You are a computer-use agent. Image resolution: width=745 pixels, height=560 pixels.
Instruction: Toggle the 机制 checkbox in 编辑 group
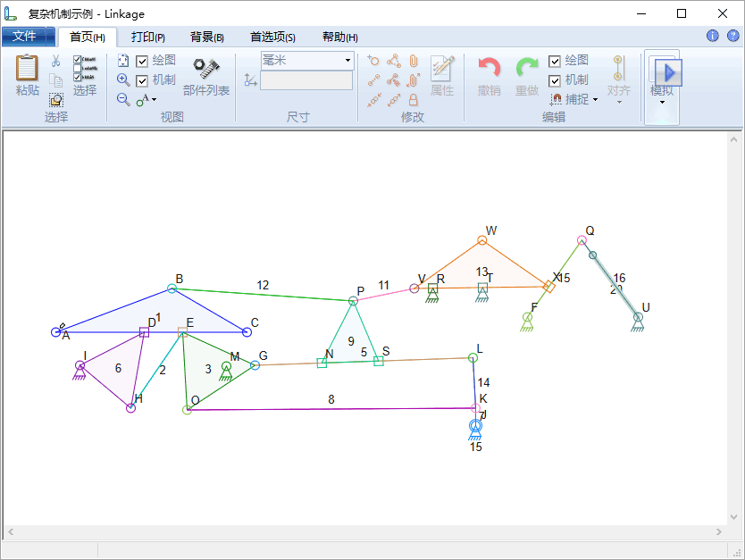554,81
